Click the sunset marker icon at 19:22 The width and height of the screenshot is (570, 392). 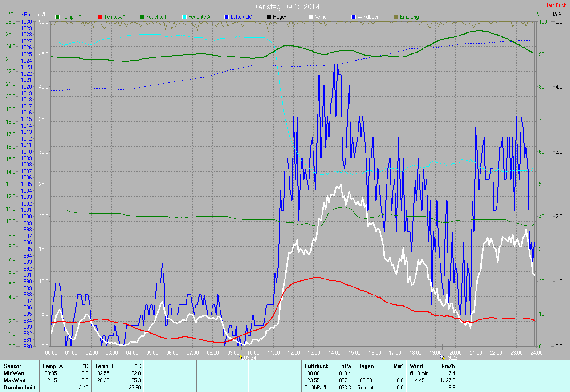pos(443,357)
